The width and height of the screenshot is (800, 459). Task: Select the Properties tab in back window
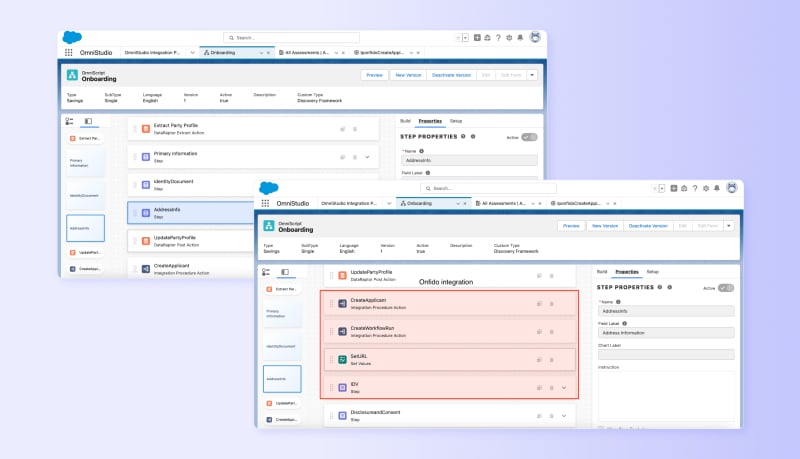[430, 121]
